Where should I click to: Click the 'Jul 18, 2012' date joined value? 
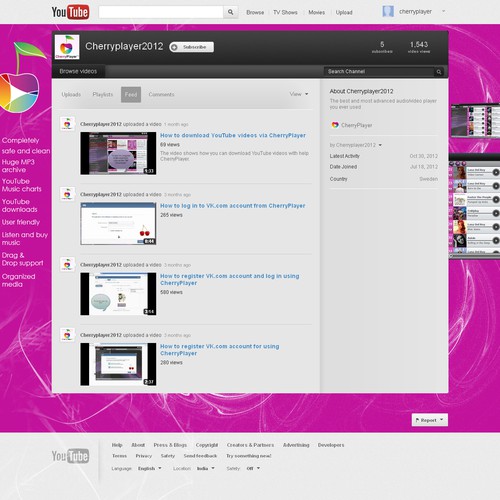(x=424, y=167)
